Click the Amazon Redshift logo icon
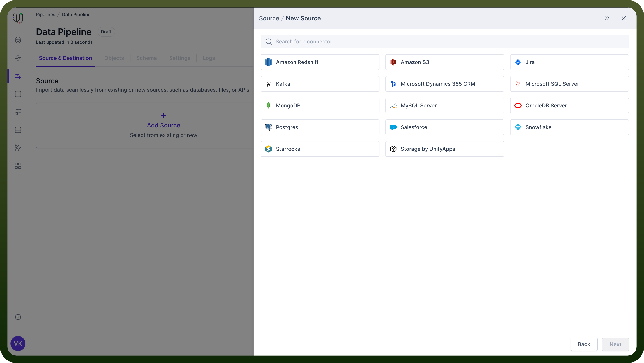644x363 pixels. [x=268, y=62]
